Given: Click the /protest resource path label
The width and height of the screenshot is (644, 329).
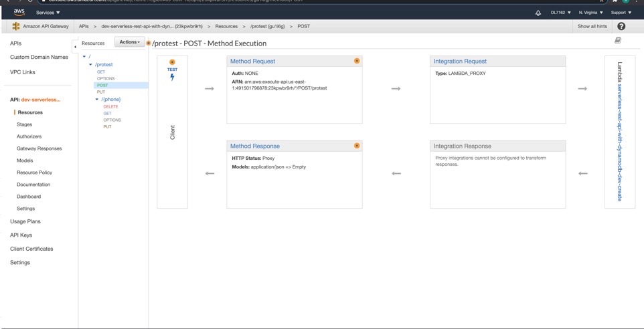Looking at the screenshot, I should 104,64.
